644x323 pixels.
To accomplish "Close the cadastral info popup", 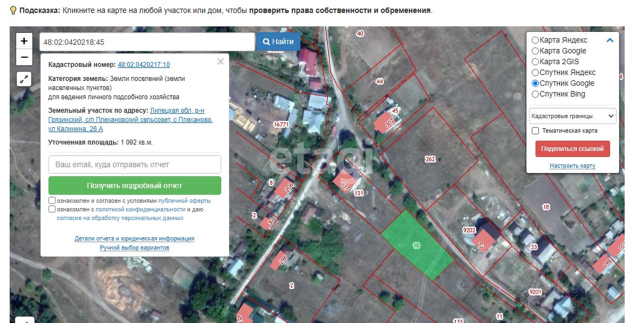I will [221, 61].
